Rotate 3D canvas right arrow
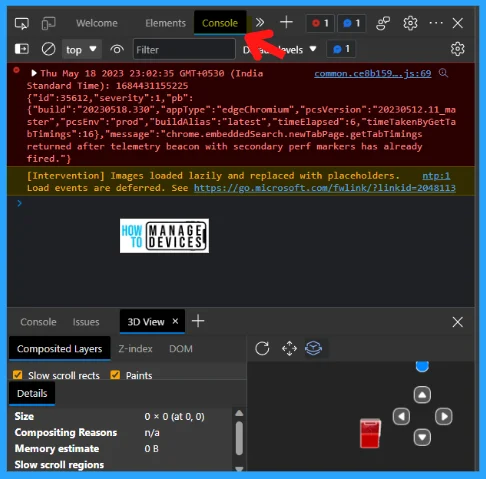This screenshot has height=479, width=486. click(x=444, y=416)
